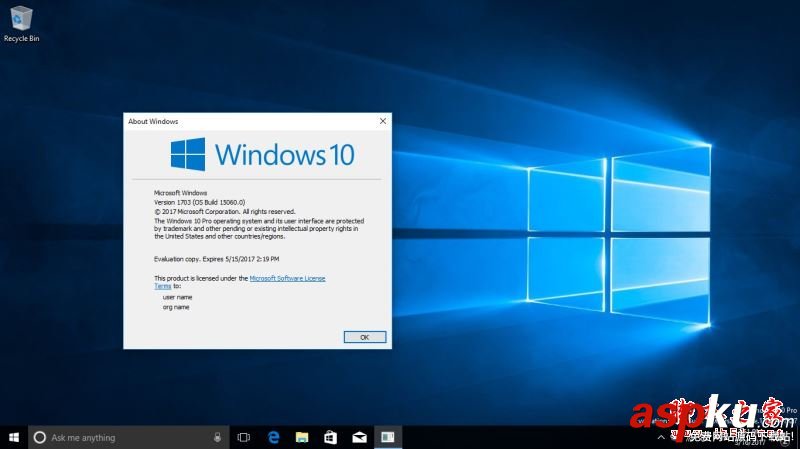Close the About Windows dialog
800x449 pixels.
(x=383, y=121)
